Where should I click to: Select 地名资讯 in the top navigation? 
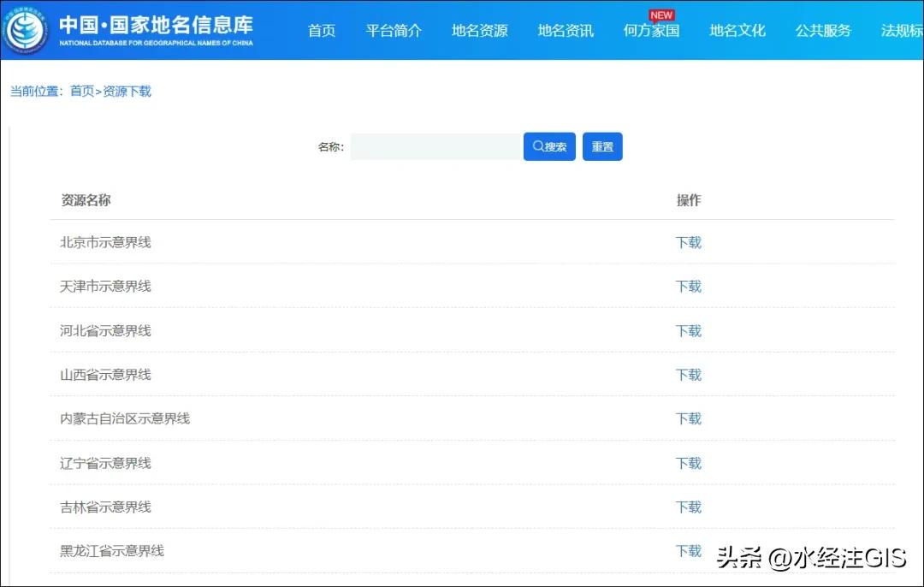(x=566, y=31)
